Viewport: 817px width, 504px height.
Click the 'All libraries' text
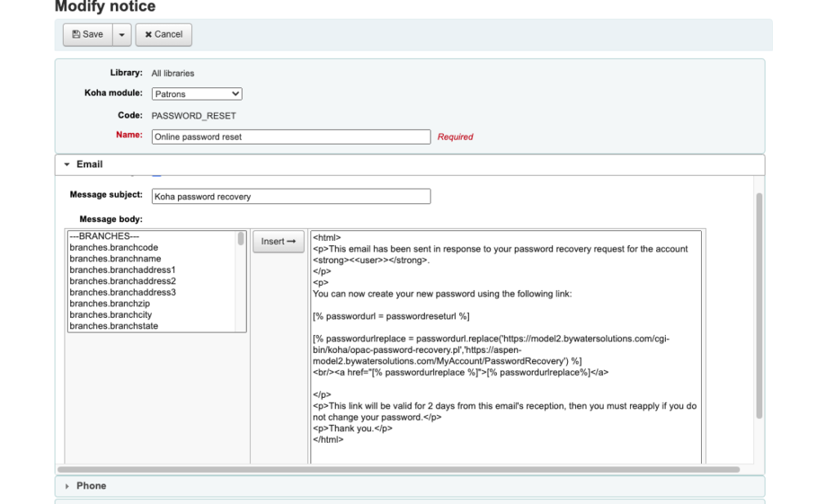[172, 74]
